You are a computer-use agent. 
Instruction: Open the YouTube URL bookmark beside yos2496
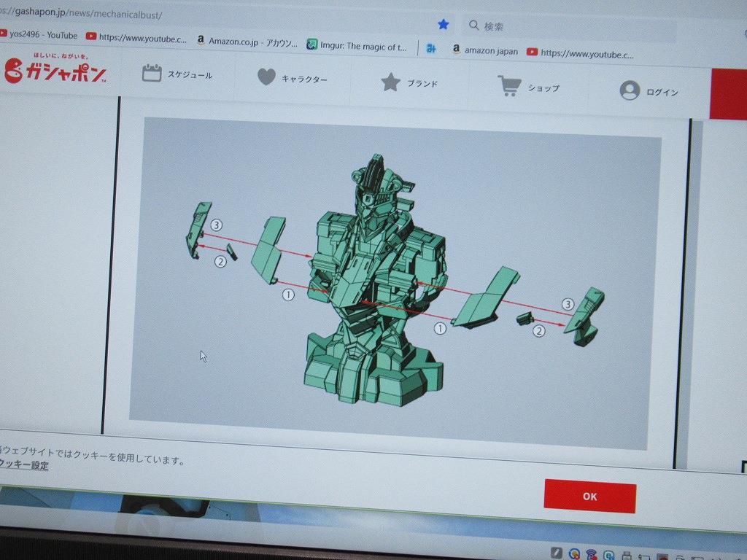[136, 38]
